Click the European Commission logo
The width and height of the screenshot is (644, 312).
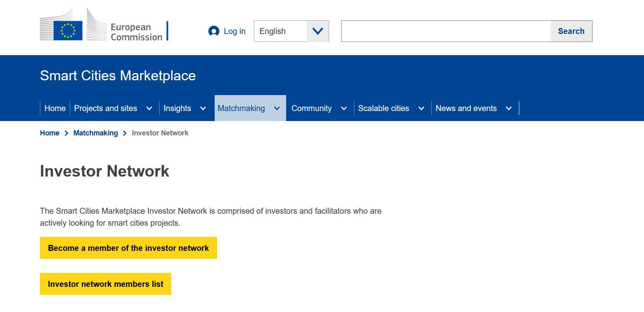[104, 25]
